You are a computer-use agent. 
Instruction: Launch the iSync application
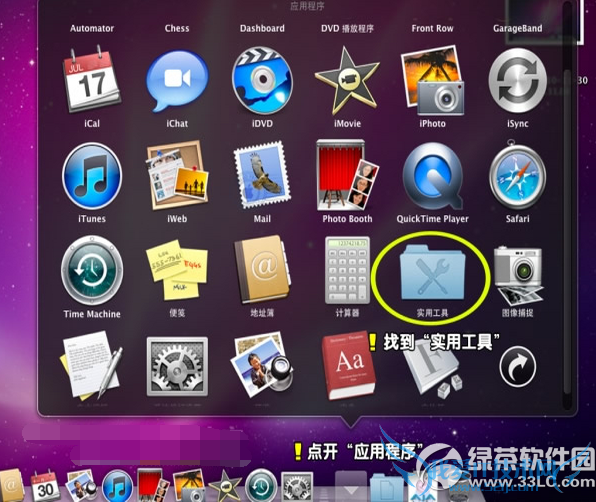(517, 81)
